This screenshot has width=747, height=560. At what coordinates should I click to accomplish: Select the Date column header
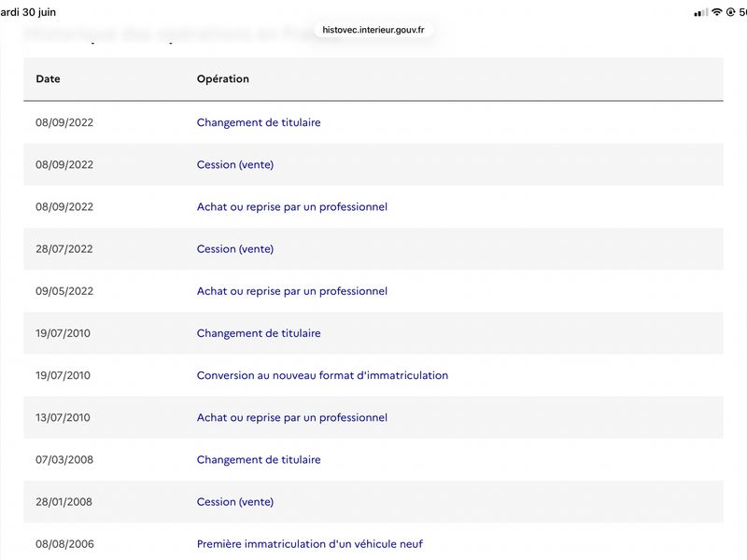point(48,78)
